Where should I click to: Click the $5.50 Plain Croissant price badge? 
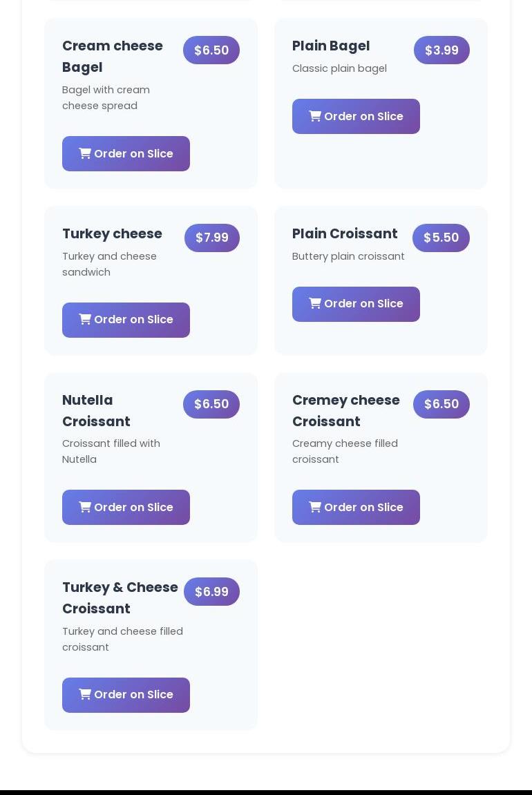pos(441,238)
